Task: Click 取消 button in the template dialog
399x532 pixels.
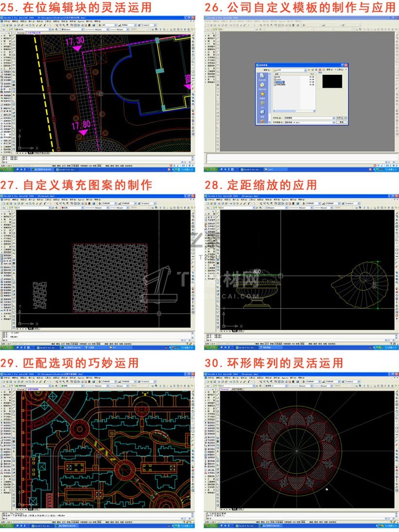Action: click(342, 122)
